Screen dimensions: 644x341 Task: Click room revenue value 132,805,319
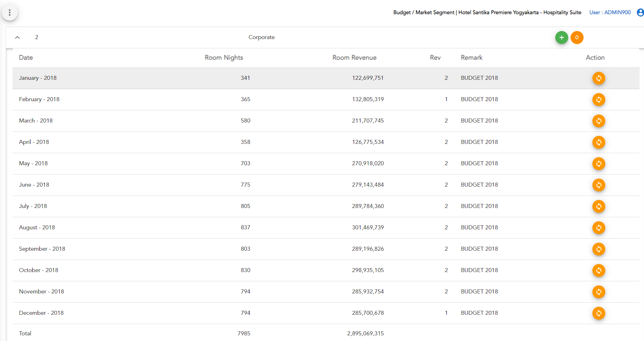coord(368,99)
